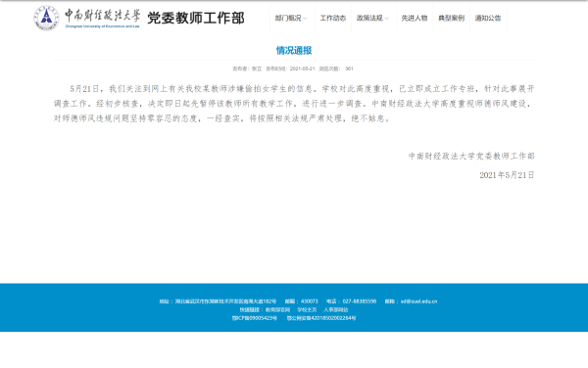
Task: Expand the 部门概况 dropdown arrow
Action: click(305, 19)
